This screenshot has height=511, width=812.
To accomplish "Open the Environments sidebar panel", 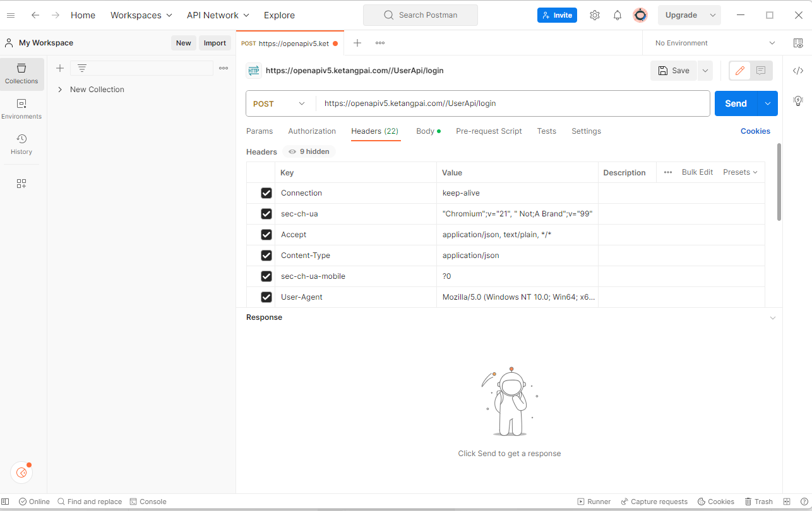I will coord(21,109).
